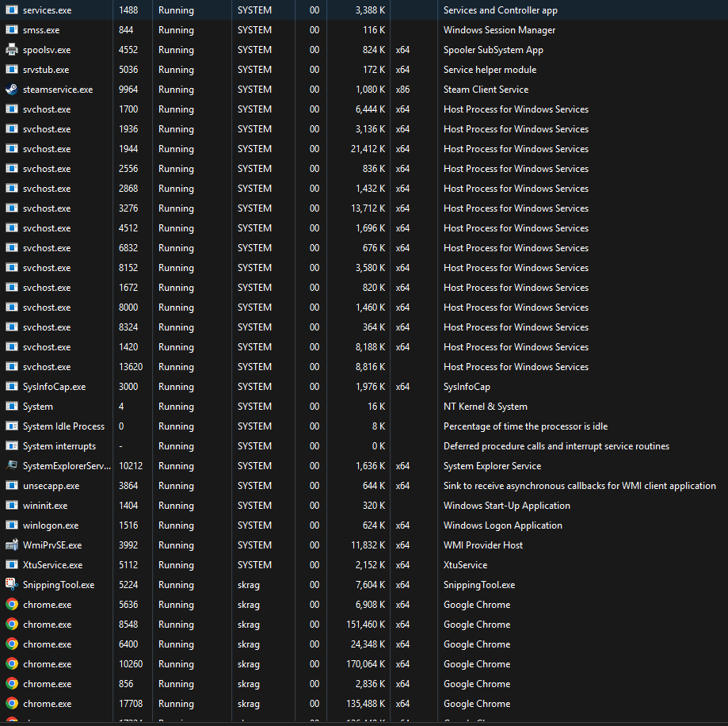Click the Chrome icon for PID 8548

(12, 625)
